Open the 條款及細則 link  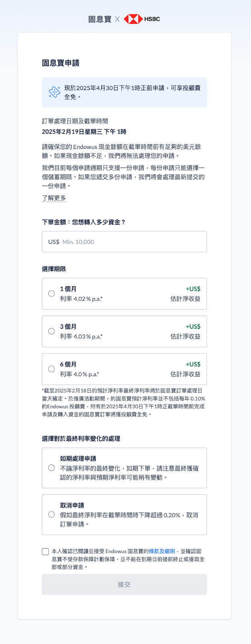pyautogui.click(x=162, y=551)
